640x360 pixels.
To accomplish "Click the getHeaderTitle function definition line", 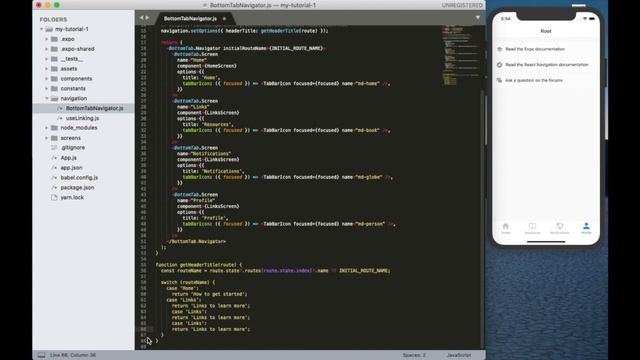I will [199, 264].
